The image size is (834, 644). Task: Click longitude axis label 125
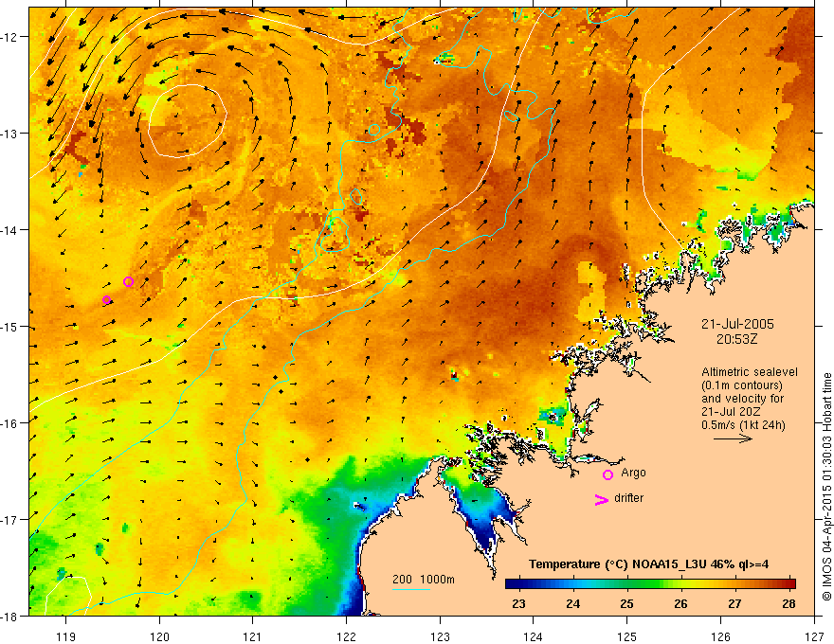627,636
